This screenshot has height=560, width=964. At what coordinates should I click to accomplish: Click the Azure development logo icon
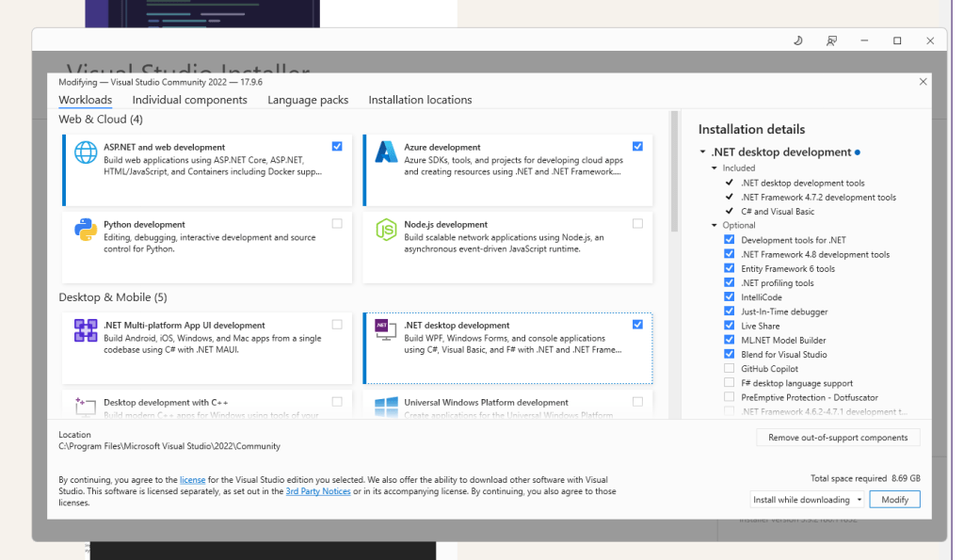(386, 152)
